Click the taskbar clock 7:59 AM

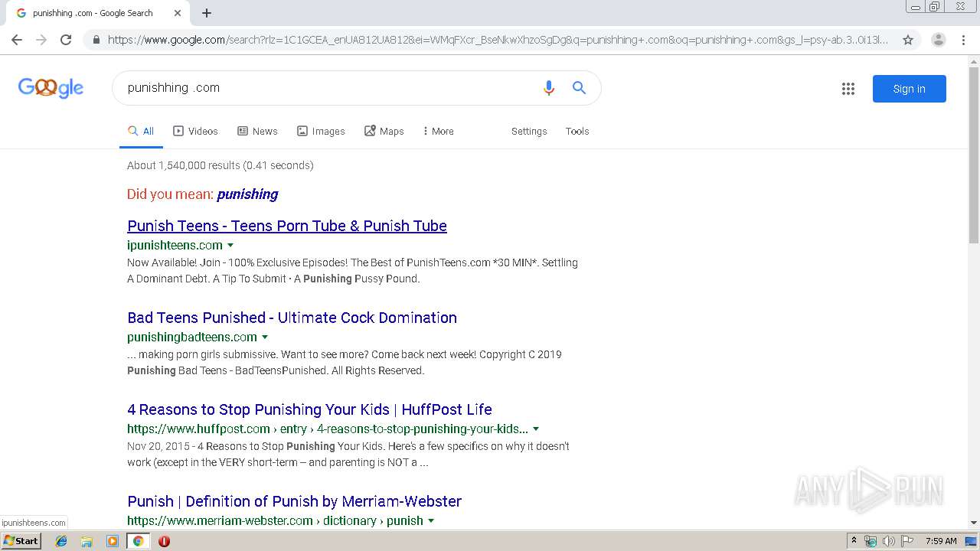point(941,541)
